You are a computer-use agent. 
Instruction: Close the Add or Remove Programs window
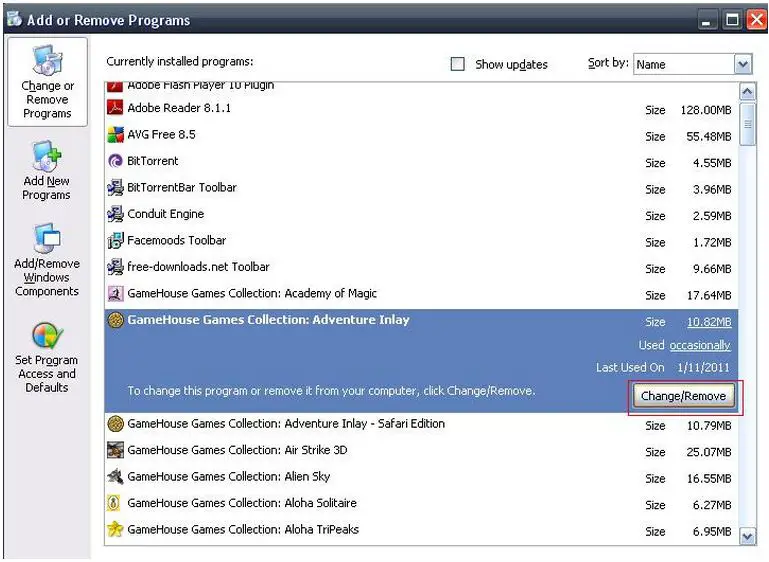(757, 20)
